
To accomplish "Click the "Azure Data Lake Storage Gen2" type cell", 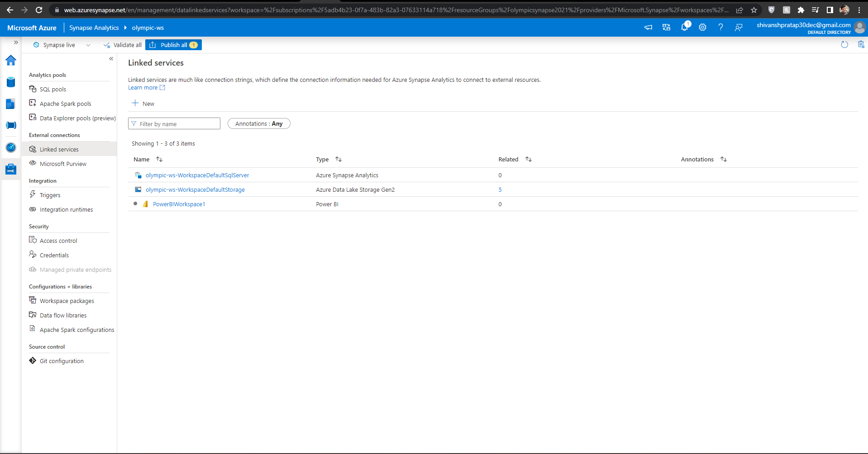I will click(355, 189).
